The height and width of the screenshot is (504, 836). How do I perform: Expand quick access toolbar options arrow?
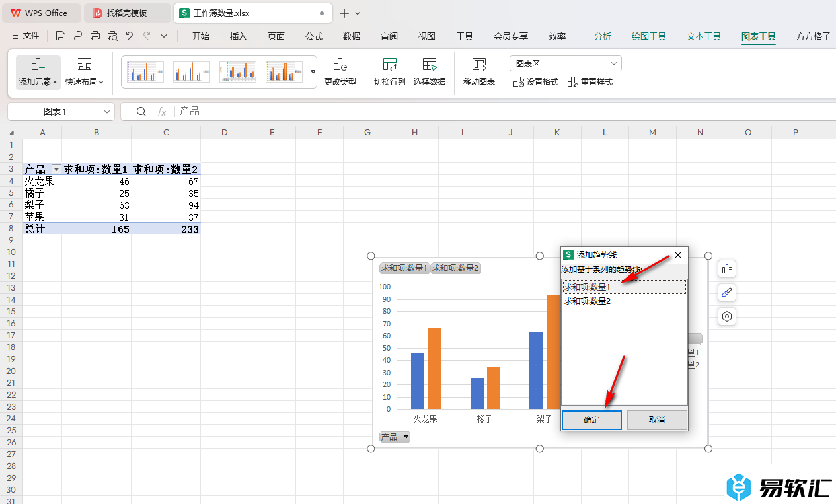click(164, 36)
